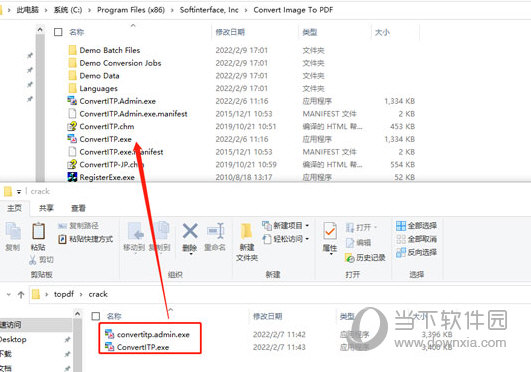
Task: Click Invert selection (反向选择)
Action: pos(416,252)
